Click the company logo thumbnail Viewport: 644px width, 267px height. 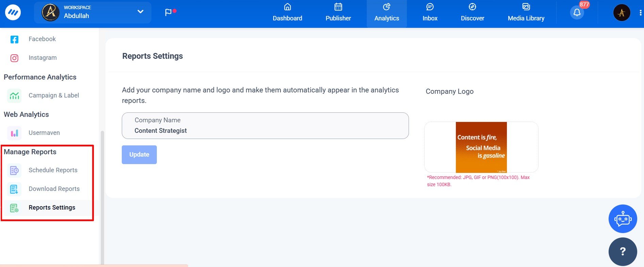point(481,147)
